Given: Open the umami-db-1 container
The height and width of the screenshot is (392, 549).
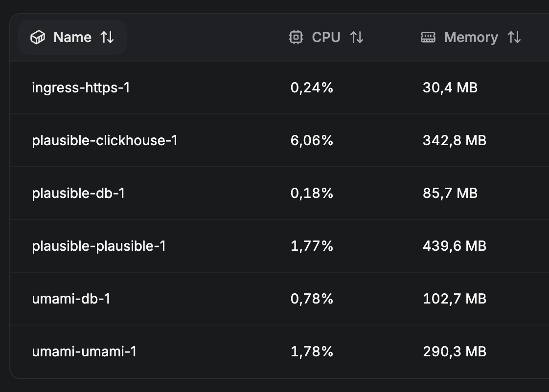Looking at the screenshot, I should (x=71, y=299).
